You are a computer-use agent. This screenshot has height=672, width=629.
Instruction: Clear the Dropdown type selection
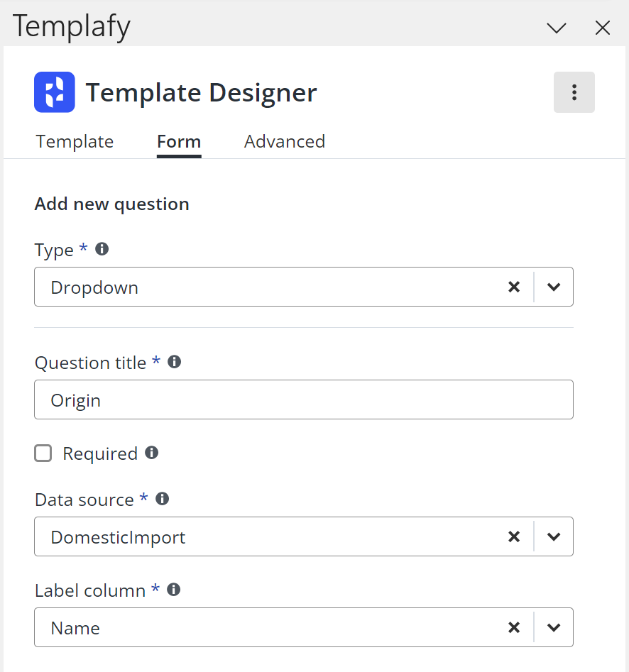point(514,287)
